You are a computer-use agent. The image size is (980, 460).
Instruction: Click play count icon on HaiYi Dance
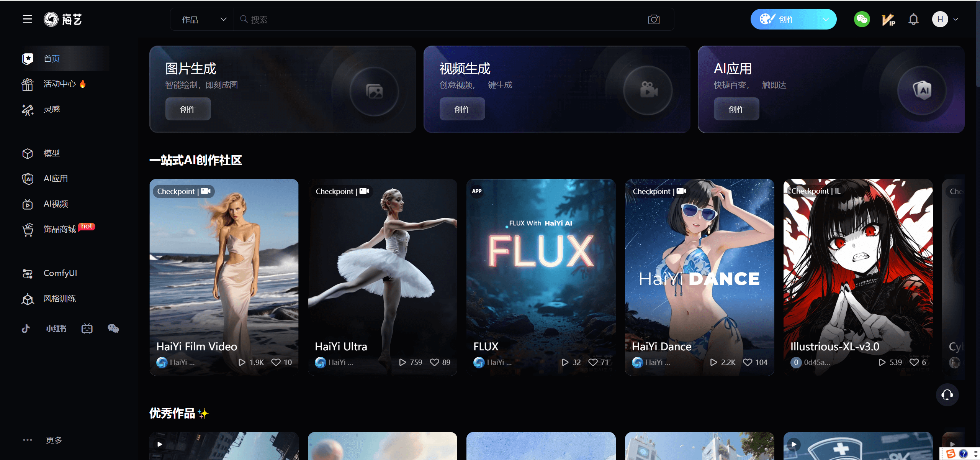click(x=713, y=362)
